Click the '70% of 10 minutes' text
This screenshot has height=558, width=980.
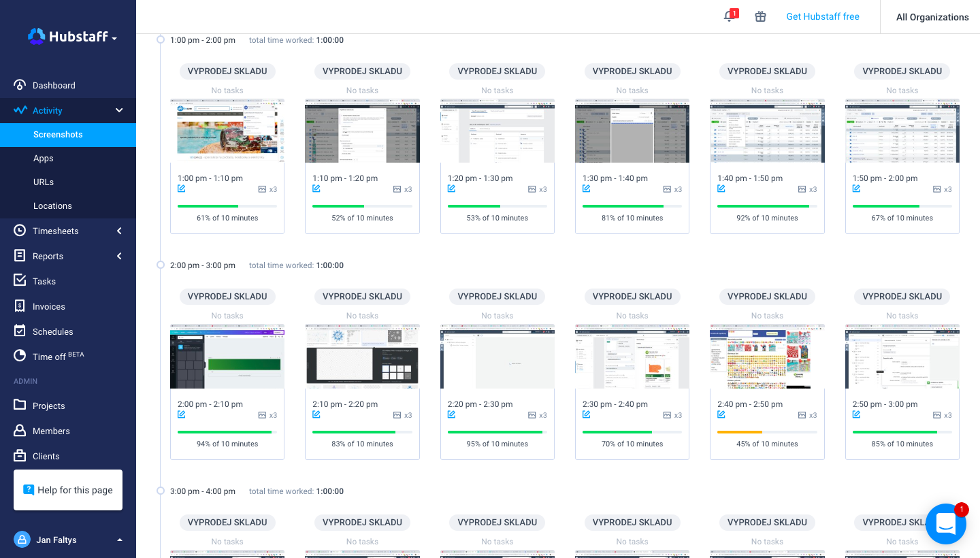pyautogui.click(x=632, y=444)
